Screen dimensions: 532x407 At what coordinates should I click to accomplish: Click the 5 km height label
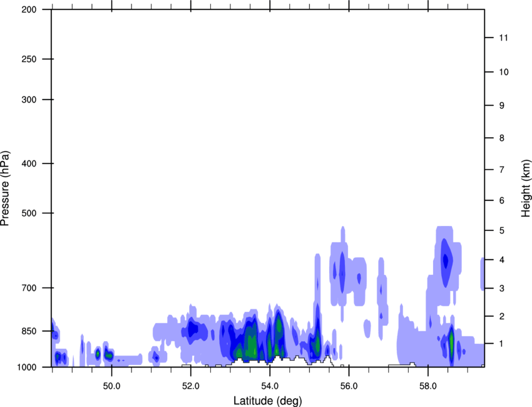tap(502, 230)
